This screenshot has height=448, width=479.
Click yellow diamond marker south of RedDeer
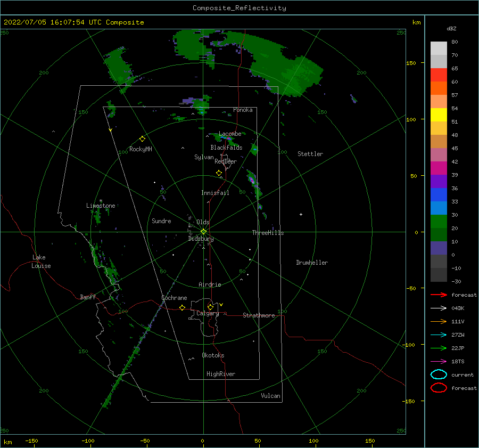[219, 173]
